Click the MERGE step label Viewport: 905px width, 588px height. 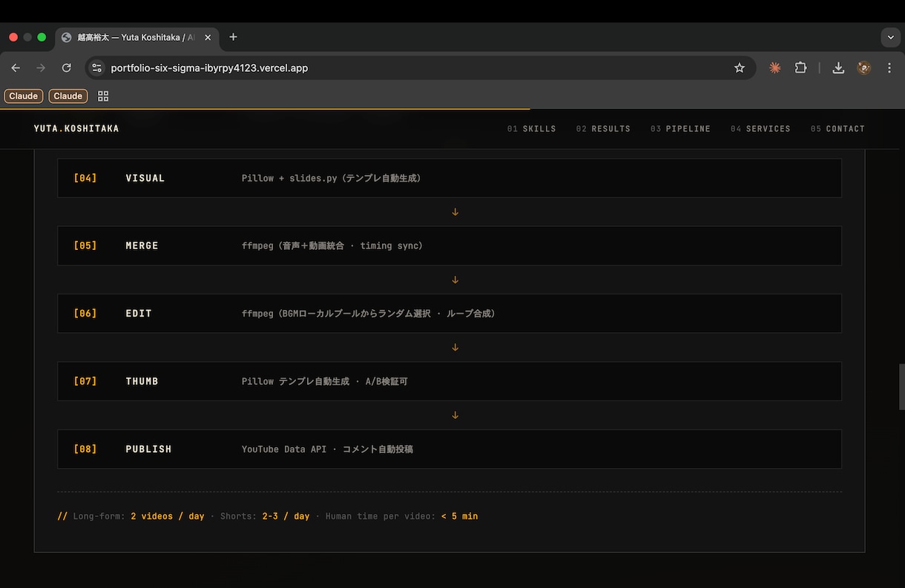point(142,245)
